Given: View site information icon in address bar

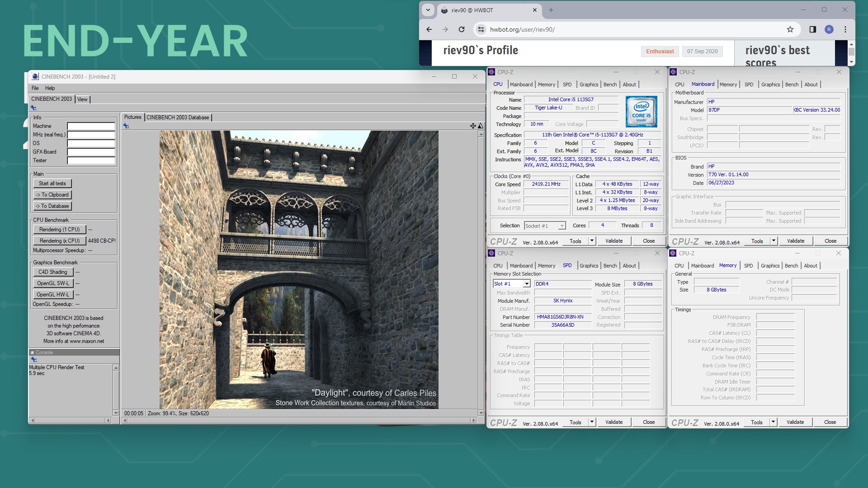Looking at the screenshot, I should (481, 29).
